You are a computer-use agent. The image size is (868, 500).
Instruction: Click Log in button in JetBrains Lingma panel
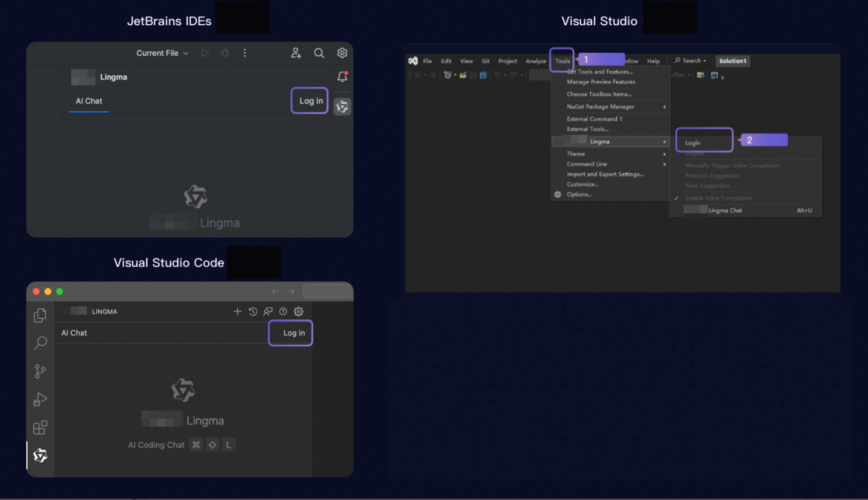(x=311, y=101)
